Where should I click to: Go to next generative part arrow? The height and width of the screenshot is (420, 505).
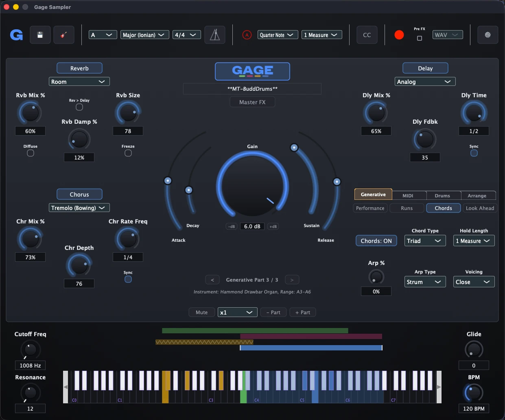tap(292, 280)
